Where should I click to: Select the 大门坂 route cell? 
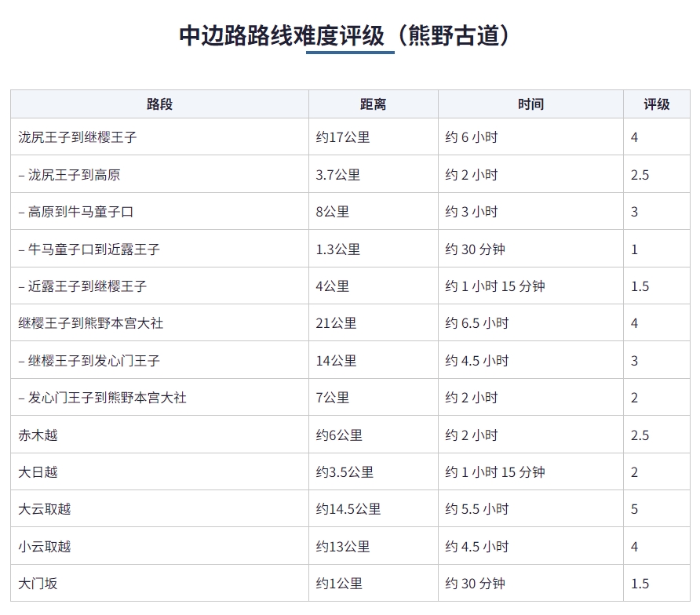(159, 584)
